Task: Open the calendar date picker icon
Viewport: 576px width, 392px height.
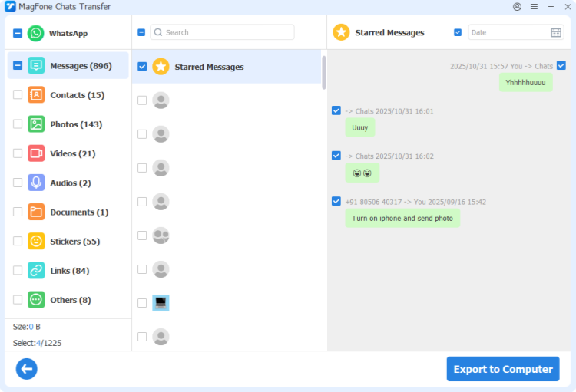Action: point(556,32)
